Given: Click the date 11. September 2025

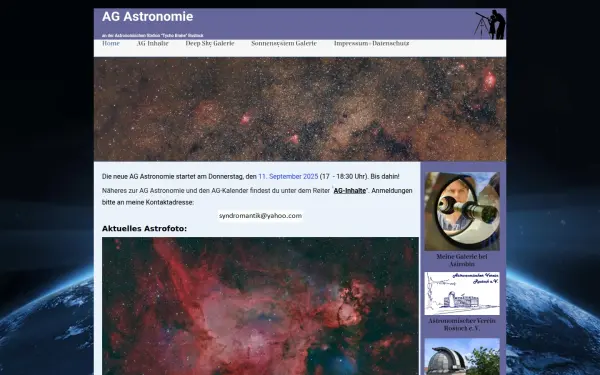Looking at the screenshot, I should (x=288, y=176).
